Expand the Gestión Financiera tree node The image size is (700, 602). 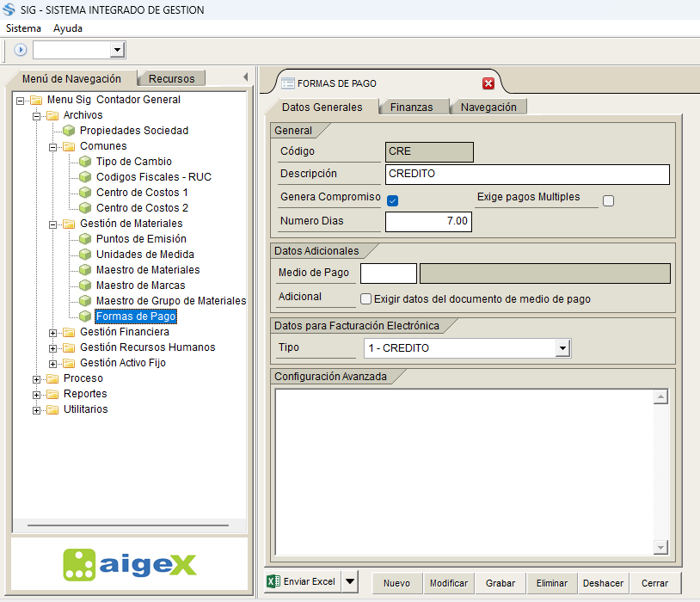[x=52, y=333]
